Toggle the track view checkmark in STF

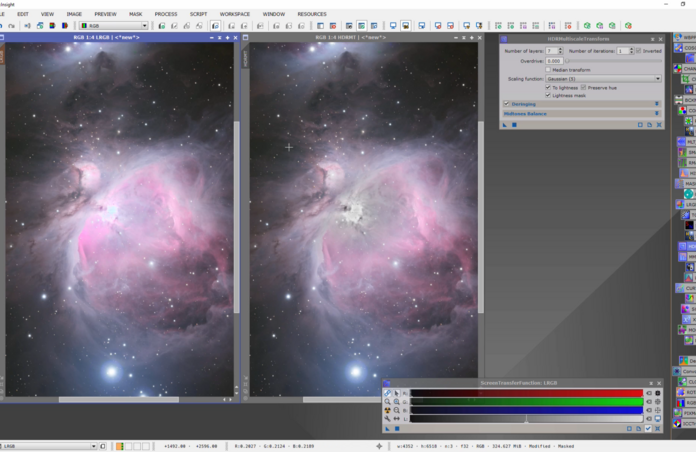(x=648, y=428)
